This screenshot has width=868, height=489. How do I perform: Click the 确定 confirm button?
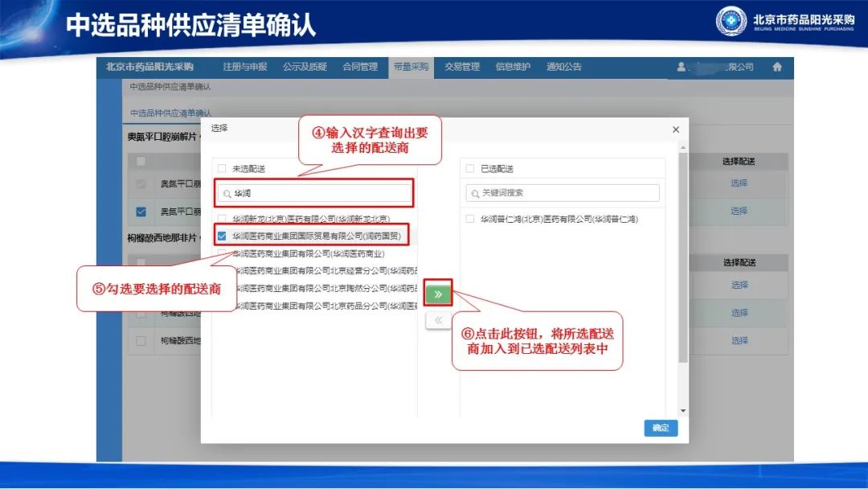pyautogui.click(x=661, y=428)
